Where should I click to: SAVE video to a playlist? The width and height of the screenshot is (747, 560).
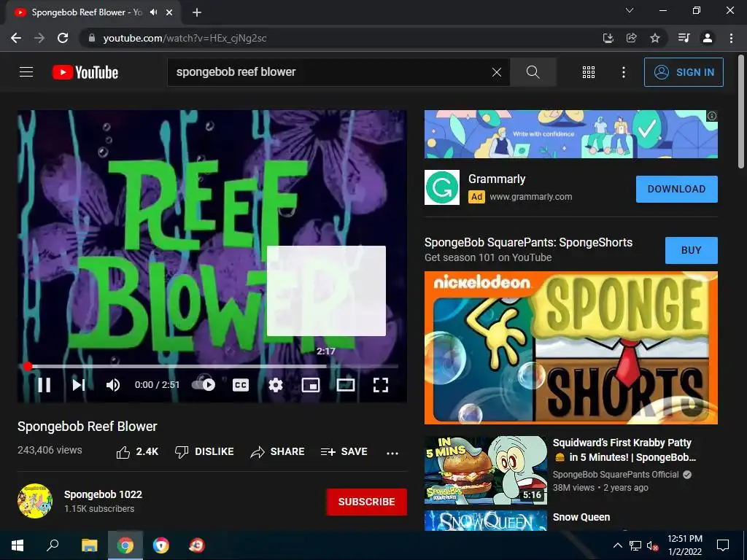(344, 451)
